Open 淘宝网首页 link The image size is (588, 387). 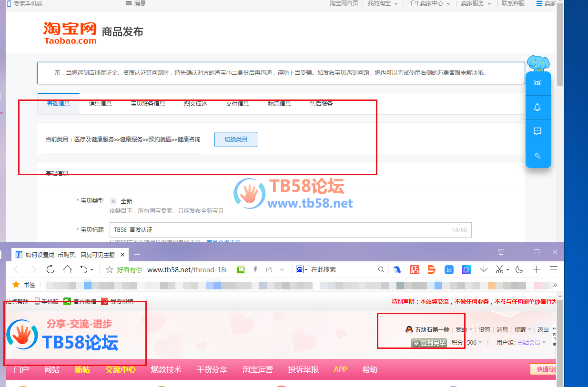point(344,3)
